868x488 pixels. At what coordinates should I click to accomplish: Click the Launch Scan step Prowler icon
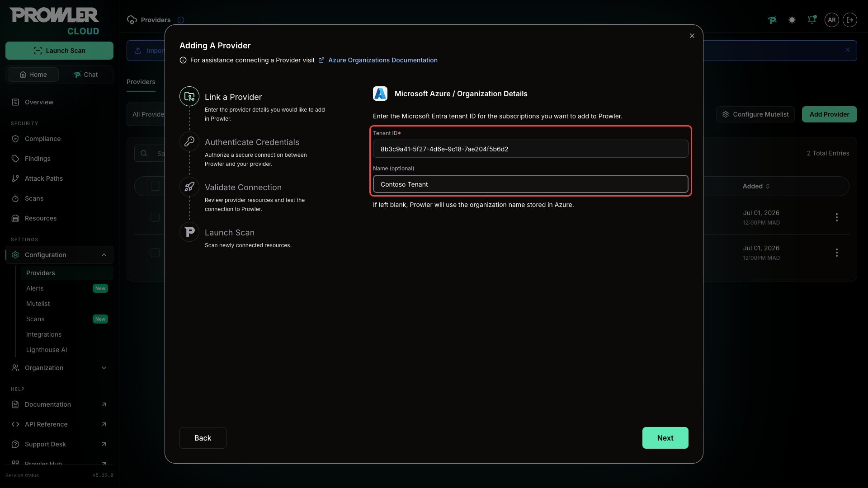(189, 232)
